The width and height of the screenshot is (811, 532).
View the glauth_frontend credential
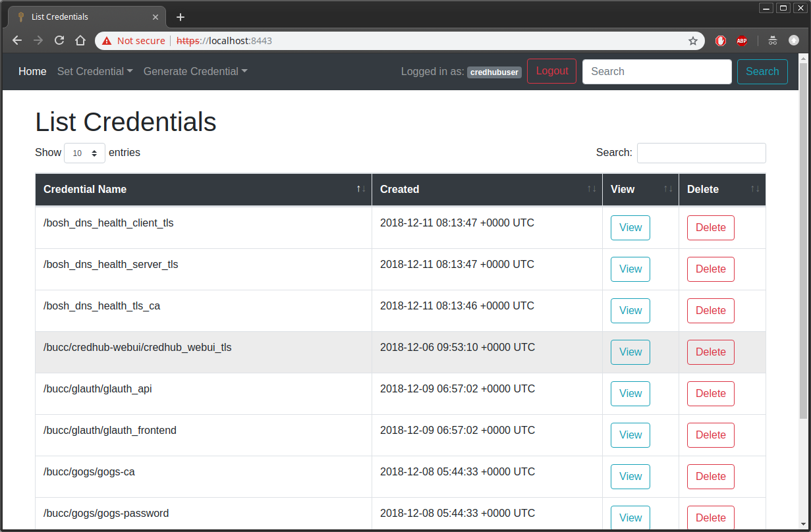click(x=630, y=435)
